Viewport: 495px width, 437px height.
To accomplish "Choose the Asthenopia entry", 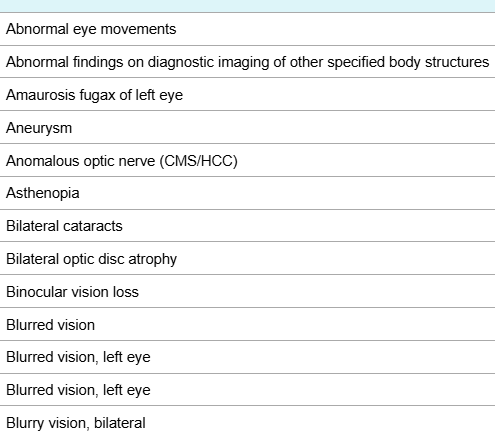I will pos(247,193).
